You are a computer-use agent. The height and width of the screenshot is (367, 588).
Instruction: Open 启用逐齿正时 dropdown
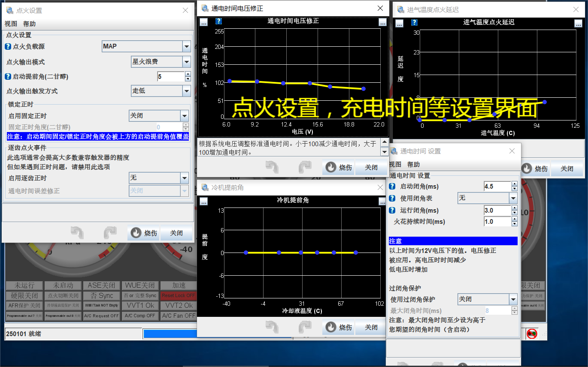(x=185, y=177)
